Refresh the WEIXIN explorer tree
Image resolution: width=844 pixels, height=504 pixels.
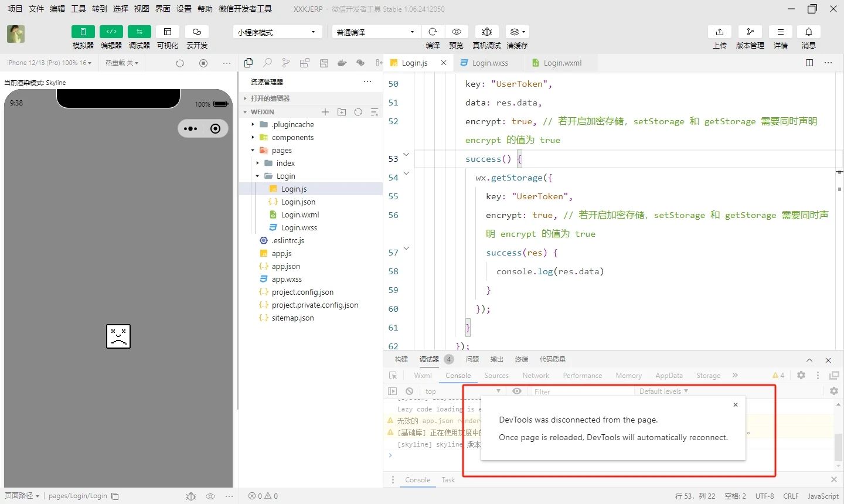click(x=358, y=112)
